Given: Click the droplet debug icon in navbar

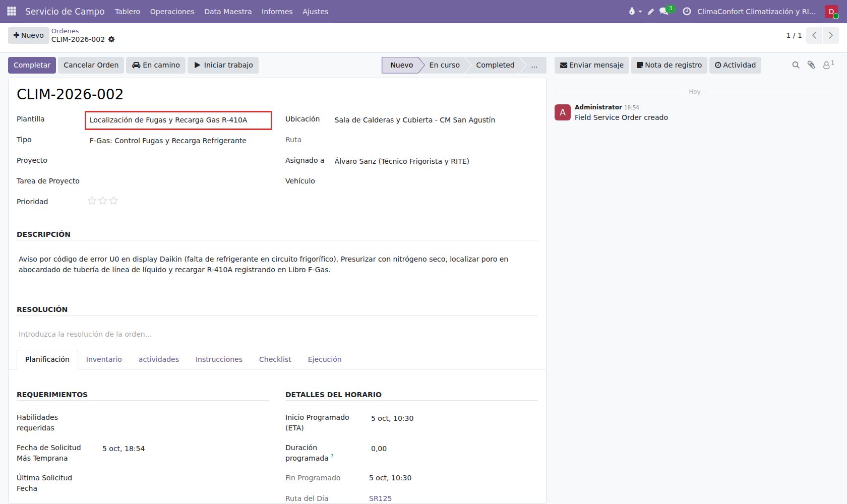Looking at the screenshot, I should coord(635,11).
